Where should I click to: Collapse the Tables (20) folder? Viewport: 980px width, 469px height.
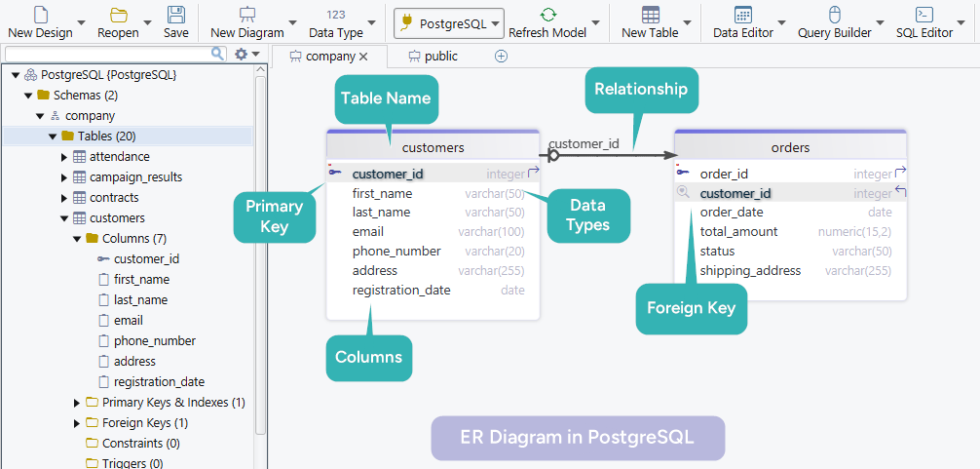click(53, 137)
